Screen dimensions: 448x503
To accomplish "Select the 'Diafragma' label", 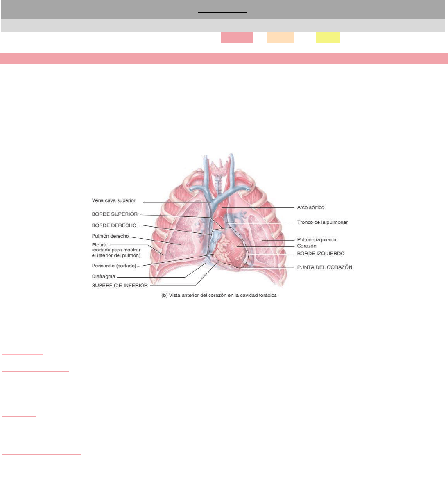I will coord(104,276).
